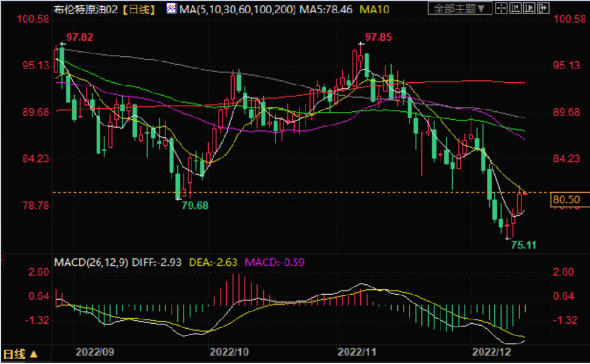Expand the 日线 period selector at bottom left

20,354
